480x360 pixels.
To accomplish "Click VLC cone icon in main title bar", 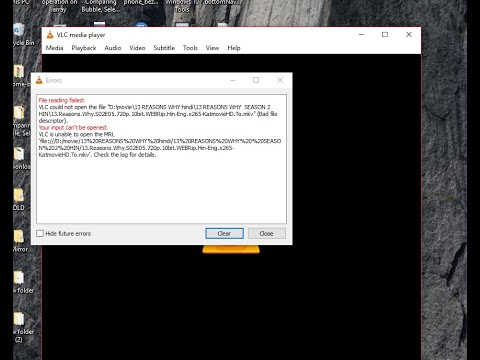I will click(x=50, y=35).
